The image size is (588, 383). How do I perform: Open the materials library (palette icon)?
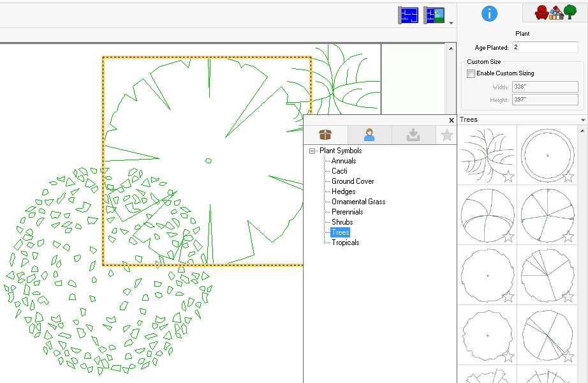point(556,12)
